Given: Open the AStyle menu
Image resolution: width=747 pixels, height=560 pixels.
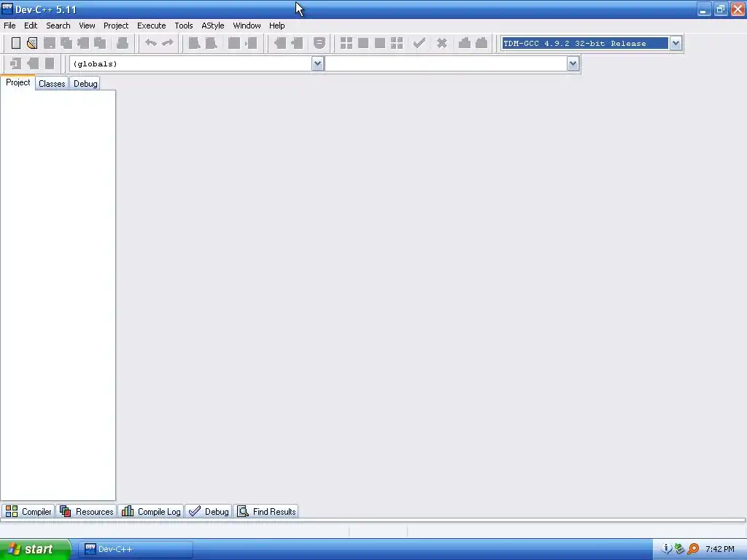Looking at the screenshot, I should point(212,26).
